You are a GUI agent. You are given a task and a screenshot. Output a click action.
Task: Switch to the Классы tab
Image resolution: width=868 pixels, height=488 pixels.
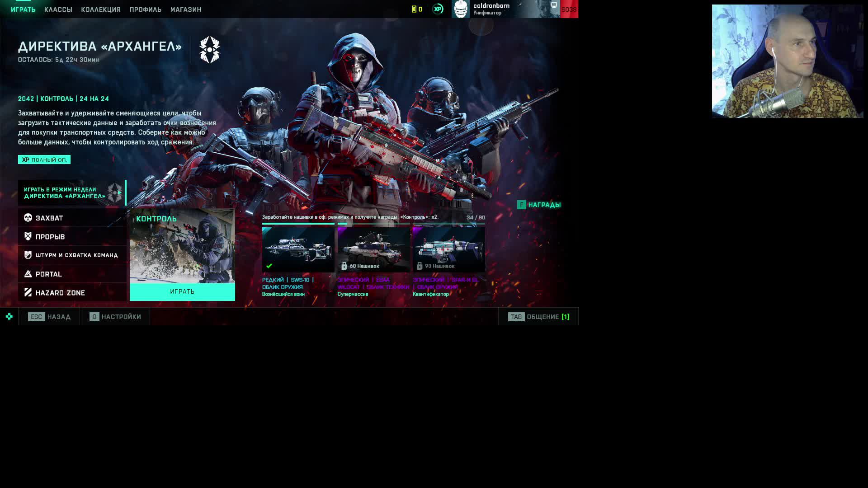58,9
